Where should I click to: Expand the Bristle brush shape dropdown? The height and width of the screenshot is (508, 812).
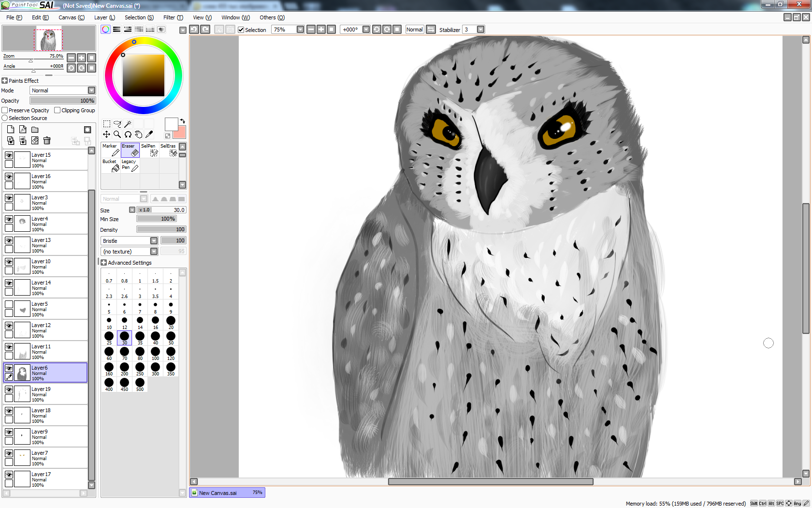click(154, 241)
